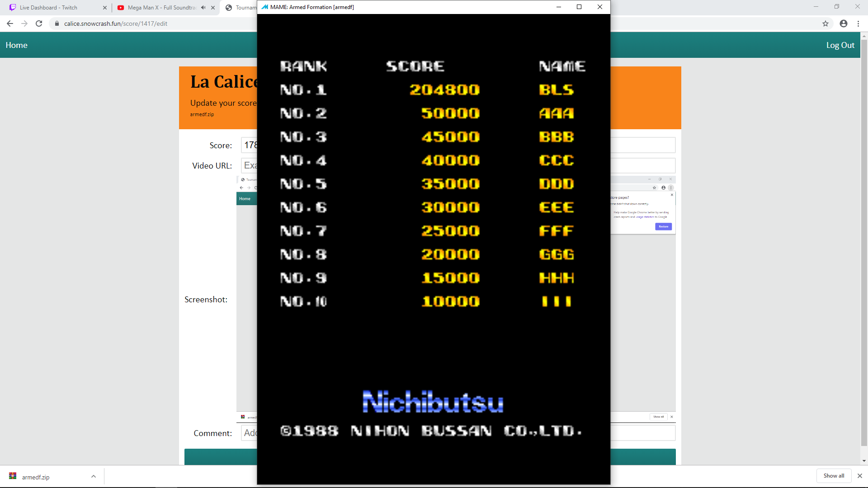Image resolution: width=868 pixels, height=488 pixels.
Task: Click the Show all downloads button
Action: point(834,475)
